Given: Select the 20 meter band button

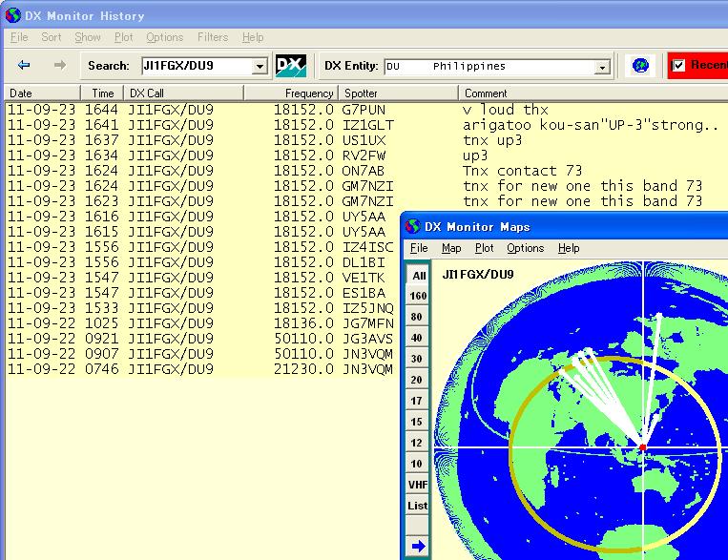Looking at the screenshot, I should pyautogui.click(x=417, y=380).
